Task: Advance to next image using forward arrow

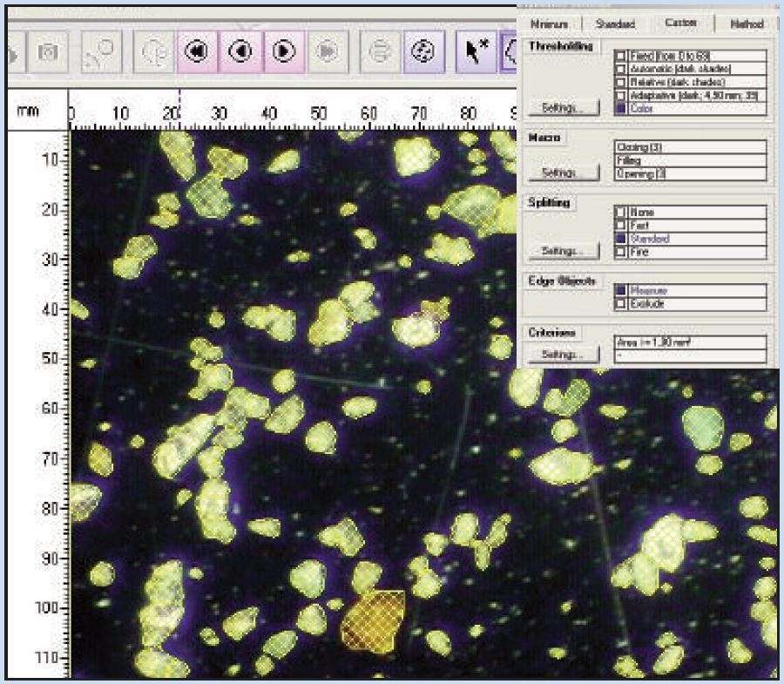Action: (284, 51)
